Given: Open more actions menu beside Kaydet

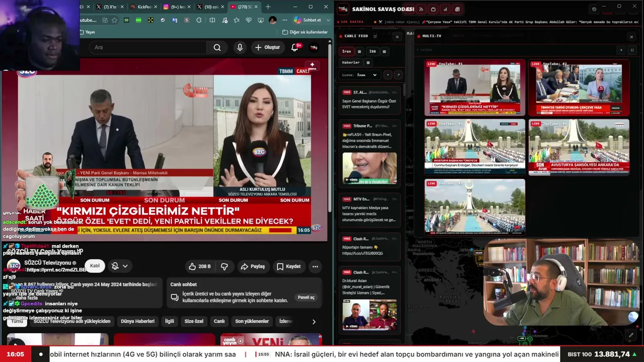Looking at the screenshot, I should [x=315, y=266].
